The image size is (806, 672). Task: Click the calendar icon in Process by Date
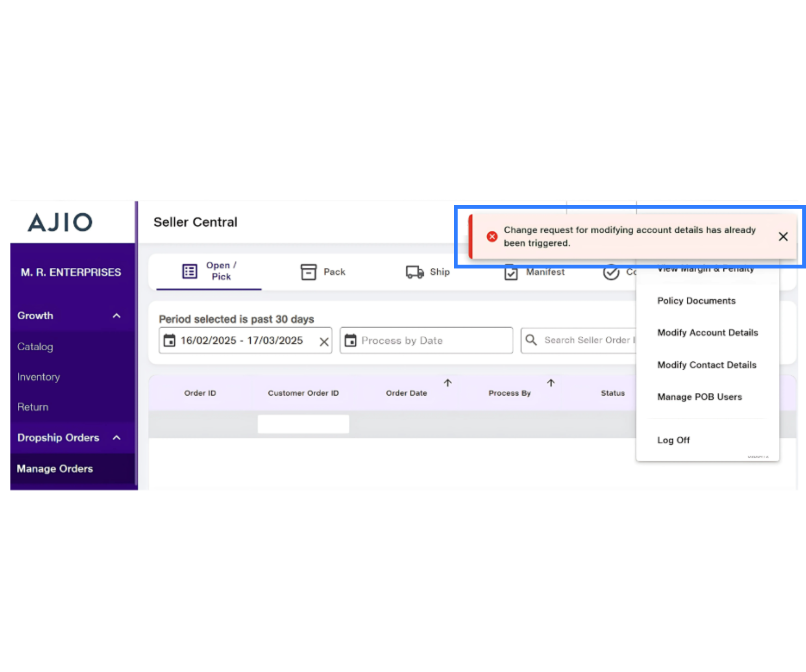(x=351, y=340)
